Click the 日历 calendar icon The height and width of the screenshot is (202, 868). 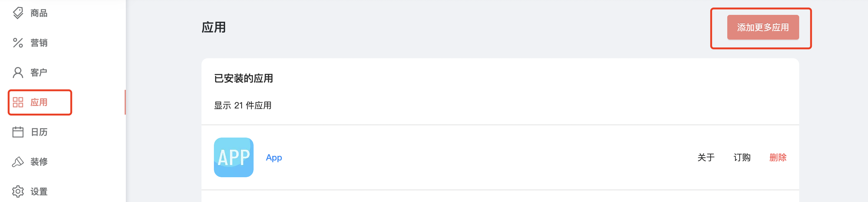coord(18,132)
